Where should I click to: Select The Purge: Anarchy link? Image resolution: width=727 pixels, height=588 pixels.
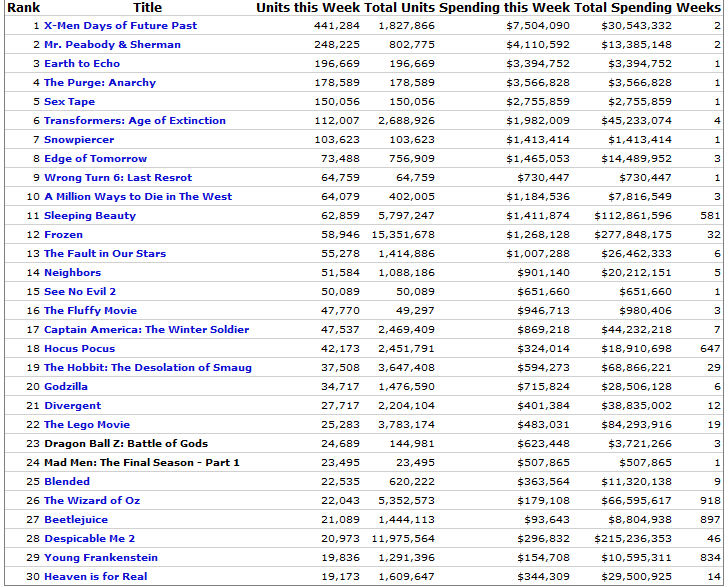tap(100, 83)
